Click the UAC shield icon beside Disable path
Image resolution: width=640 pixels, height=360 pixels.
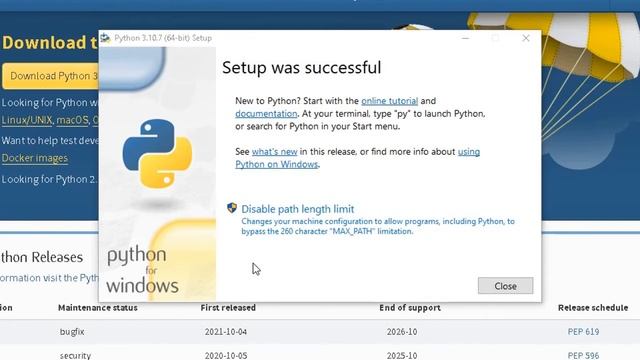point(232,208)
